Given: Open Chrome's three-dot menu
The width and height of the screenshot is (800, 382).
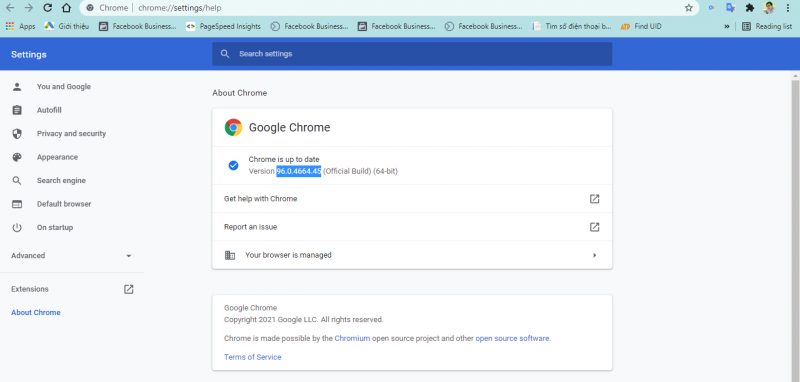Looking at the screenshot, I should coord(789,8).
